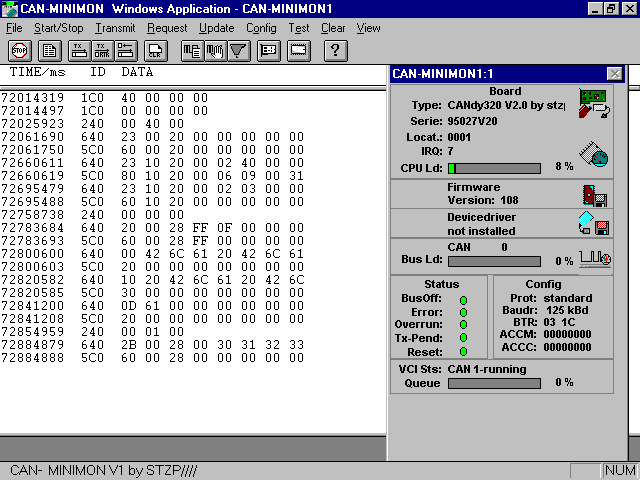Click the Bus Ld progress bar
The height and width of the screenshot is (480, 640).
494,261
